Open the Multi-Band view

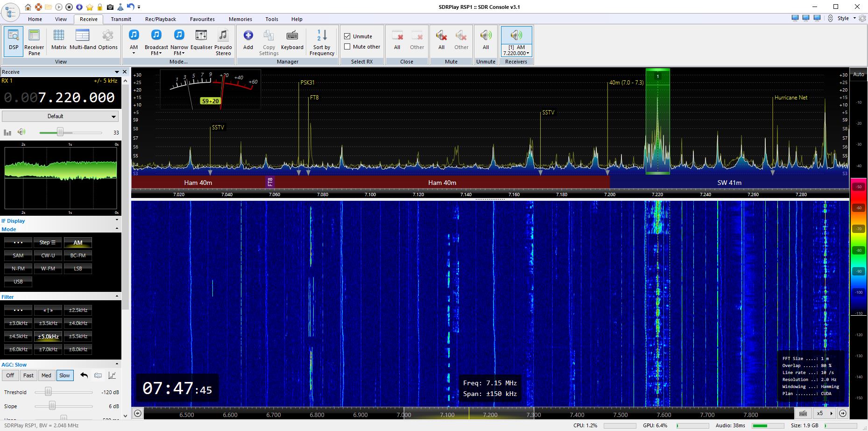83,40
